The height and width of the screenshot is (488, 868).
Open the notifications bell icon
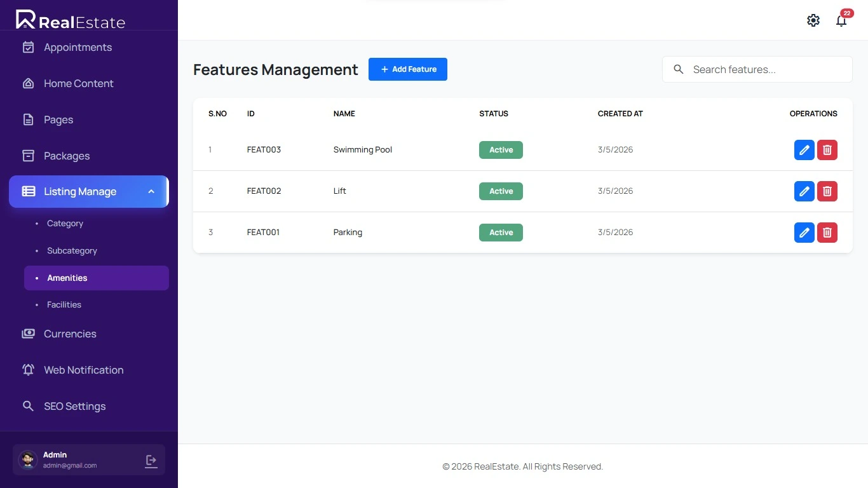pos(841,20)
